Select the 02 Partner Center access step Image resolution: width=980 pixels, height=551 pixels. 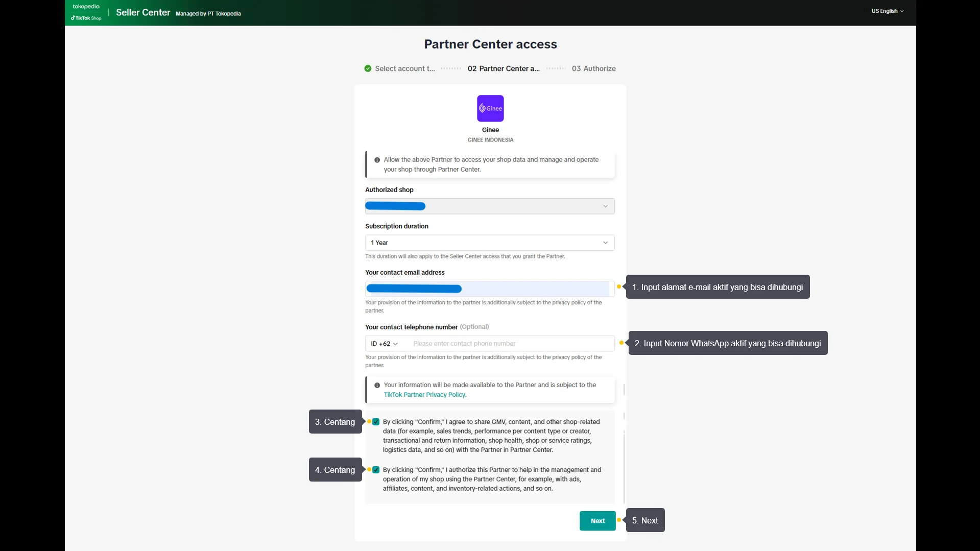(504, 68)
